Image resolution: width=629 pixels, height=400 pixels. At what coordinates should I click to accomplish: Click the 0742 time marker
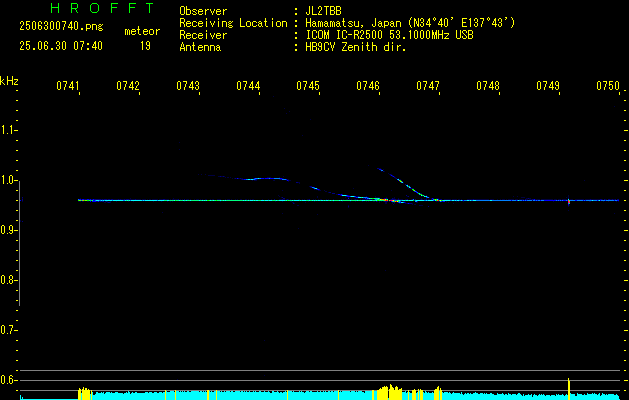128,86
